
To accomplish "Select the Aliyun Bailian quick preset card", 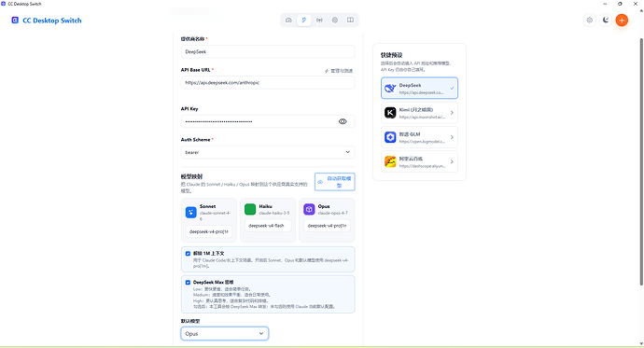I will [419, 161].
